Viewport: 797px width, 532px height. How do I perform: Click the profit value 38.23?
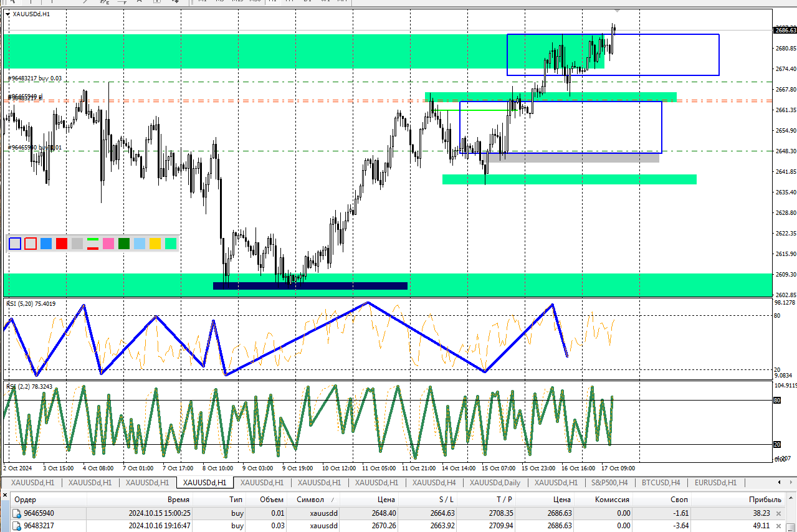tap(761, 513)
